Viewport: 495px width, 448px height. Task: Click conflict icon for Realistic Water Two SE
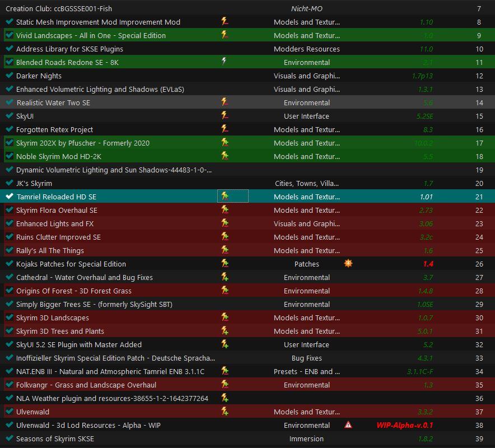tap(225, 102)
